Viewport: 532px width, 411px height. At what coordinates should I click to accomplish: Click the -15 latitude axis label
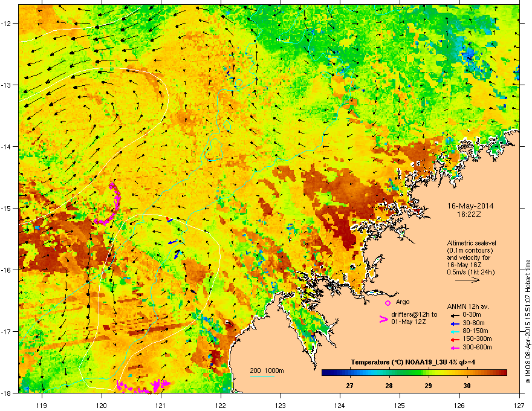coord(6,208)
